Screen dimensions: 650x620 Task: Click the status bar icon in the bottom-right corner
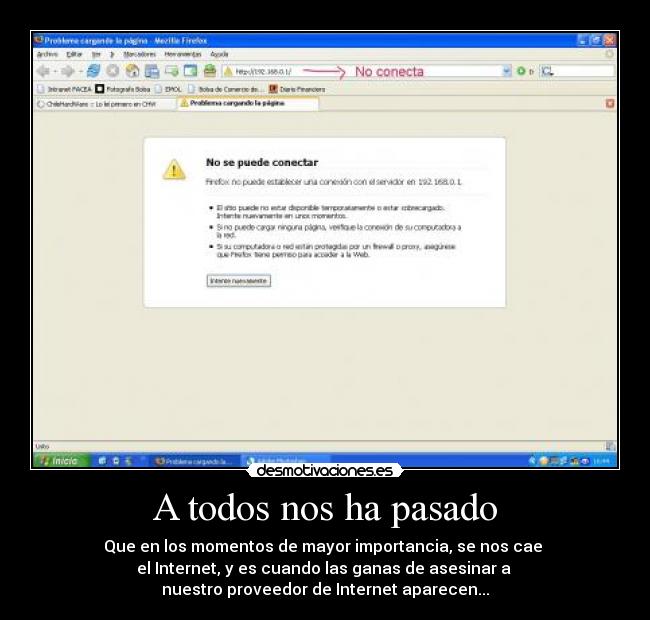610,446
